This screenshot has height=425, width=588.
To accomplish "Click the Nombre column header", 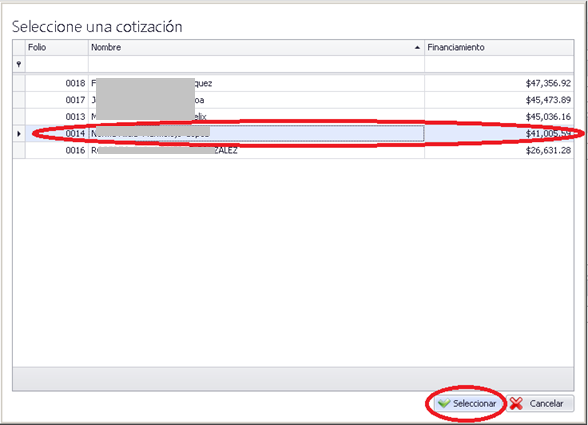I will point(256,47).
